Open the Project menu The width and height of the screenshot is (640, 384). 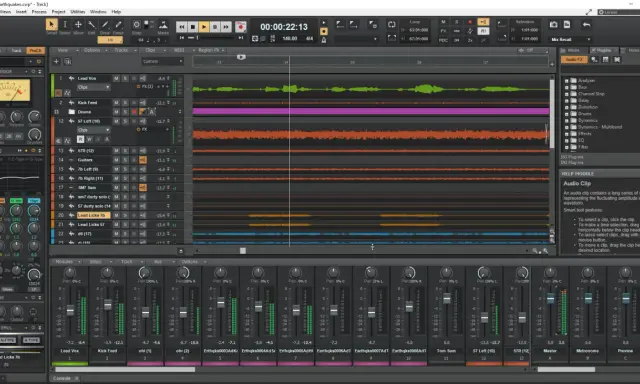[x=58, y=12]
